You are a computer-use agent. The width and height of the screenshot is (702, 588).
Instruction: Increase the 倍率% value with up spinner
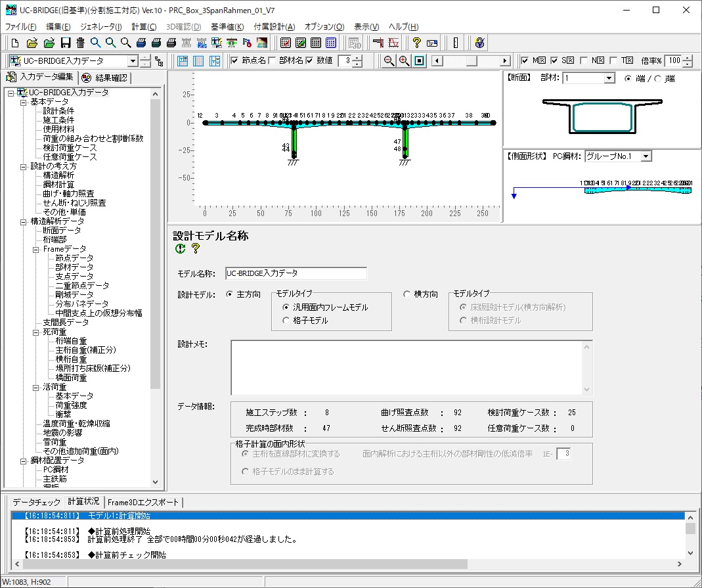[x=688, y=58]
